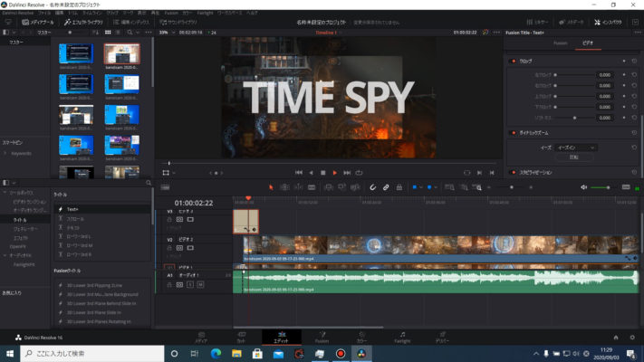Open the Fusion menu in menu bar
The image size is (644, 362).
(x=171, y=13)
